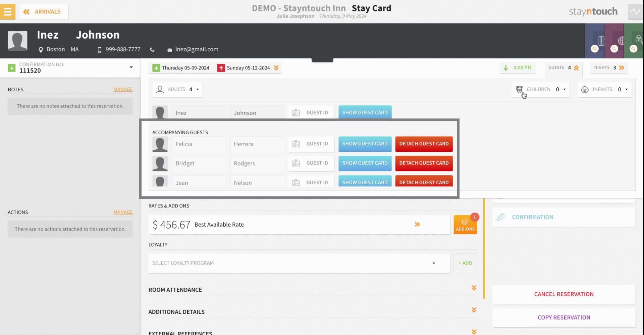Image resolution: width=644 pixels, height=335 pixels.
Task: Click the green arrival arrow beside confirmation number
Action: (12, 68)
